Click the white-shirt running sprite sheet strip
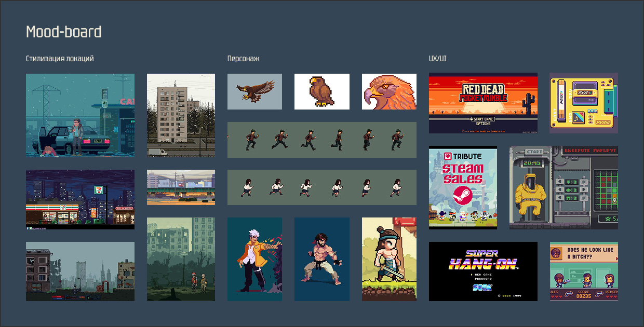The image size is (644, 327). coord(321,187)
